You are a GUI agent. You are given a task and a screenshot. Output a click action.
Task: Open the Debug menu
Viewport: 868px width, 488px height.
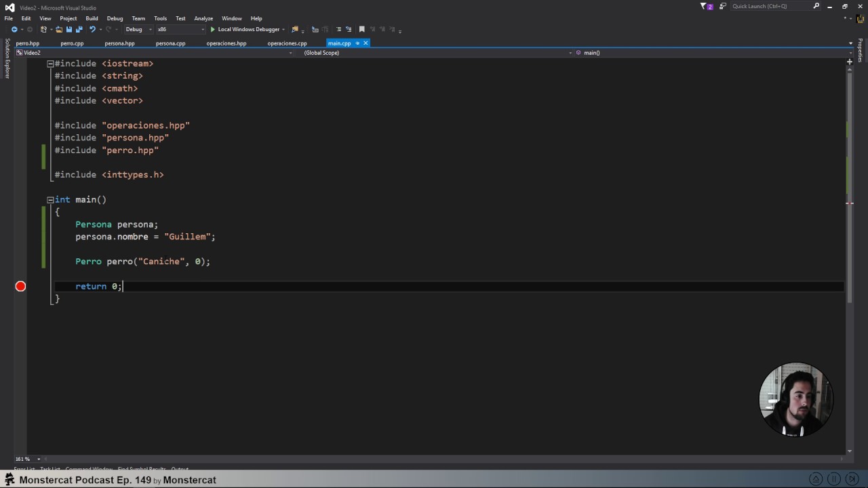coord(115,18)
